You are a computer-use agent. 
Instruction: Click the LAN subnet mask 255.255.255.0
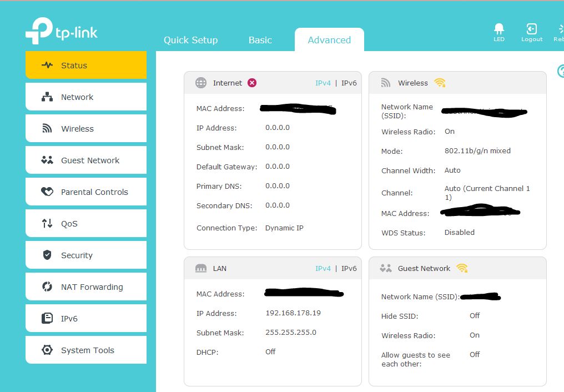click(x=291, y=333)
